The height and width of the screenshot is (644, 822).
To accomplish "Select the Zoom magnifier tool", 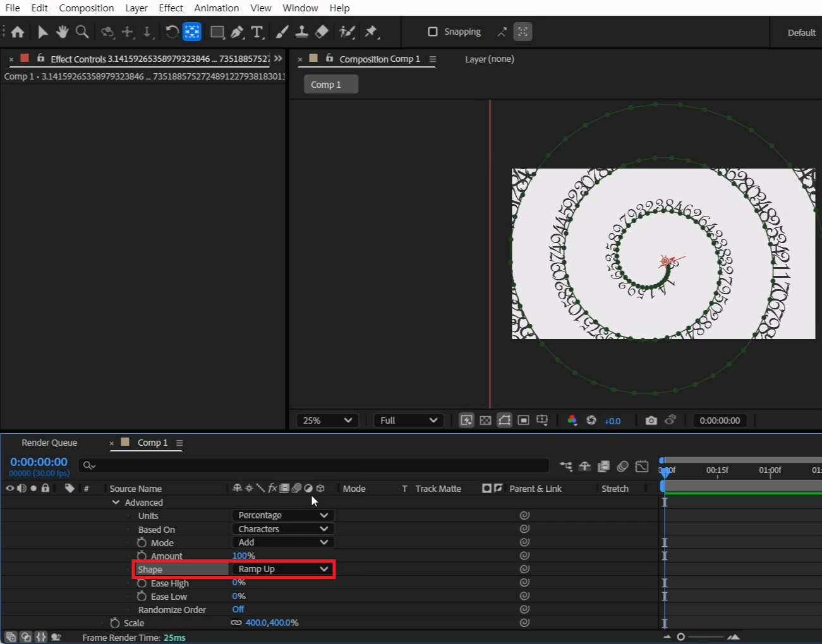I will [x=82, y=32].
